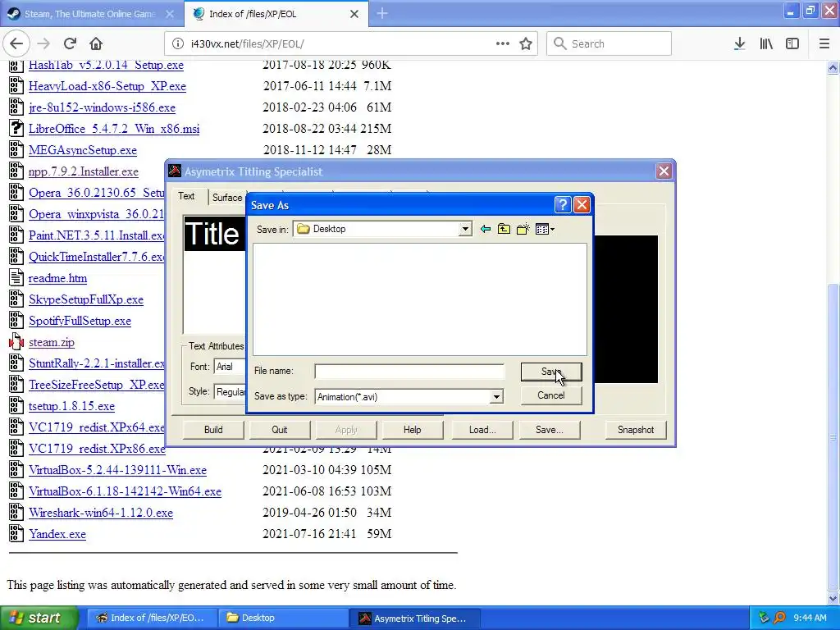Click the Title preview text in Titling Specialist
The height and width of the screenshot is (630, 840).
(x=212, y=234)
